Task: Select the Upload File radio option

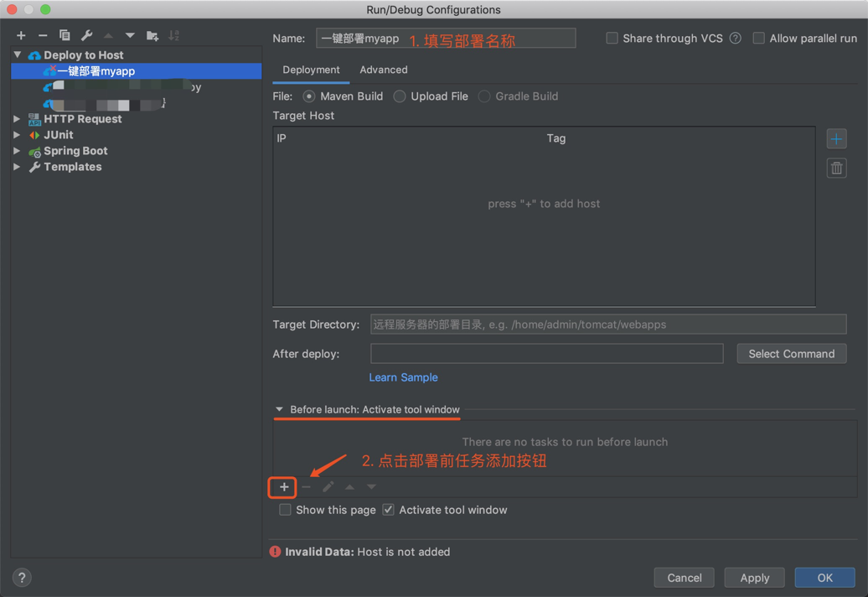Action: click(399, 96)
